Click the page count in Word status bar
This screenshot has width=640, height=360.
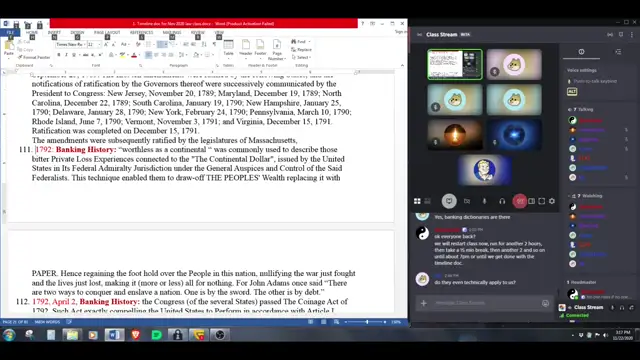tap(15, 322)
